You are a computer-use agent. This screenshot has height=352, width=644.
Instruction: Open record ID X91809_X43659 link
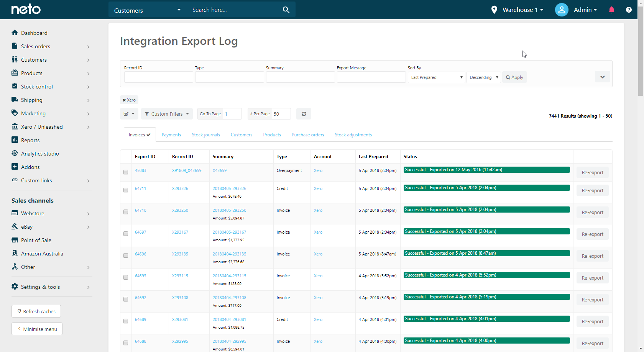(187, 170)
